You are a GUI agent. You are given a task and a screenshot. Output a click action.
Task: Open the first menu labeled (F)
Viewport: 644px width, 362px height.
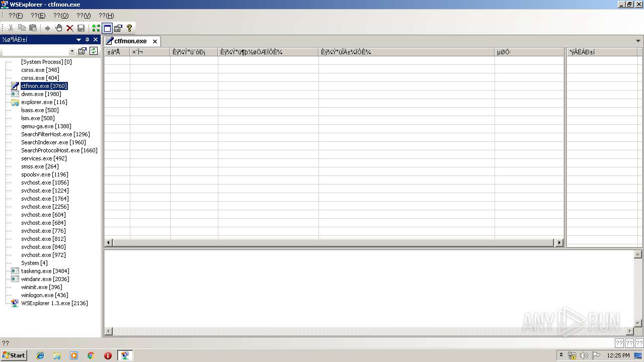pos(16,16)
